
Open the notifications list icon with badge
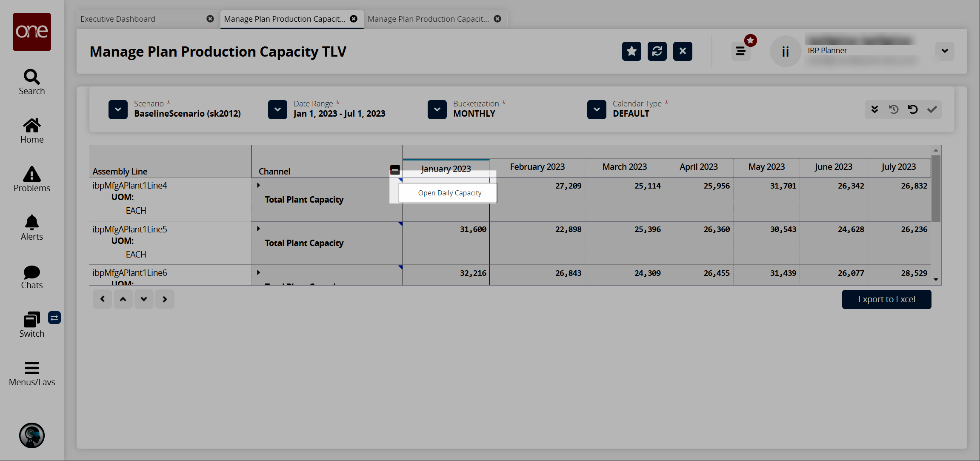[x=741, y=52]
